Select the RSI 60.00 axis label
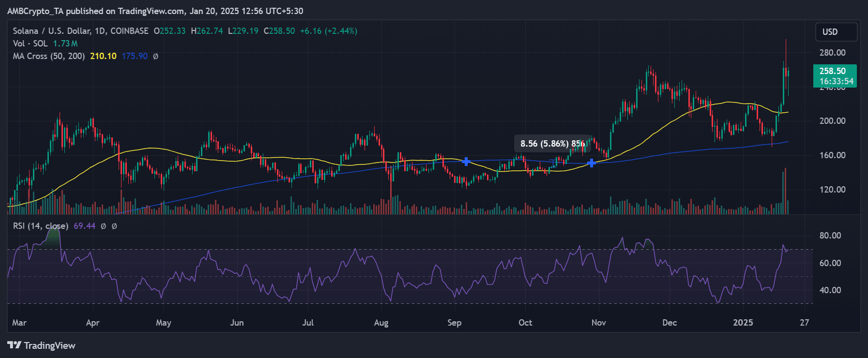The height and width of the screenshot is (358, 868). pyautogui.click(x=830, y=263)
